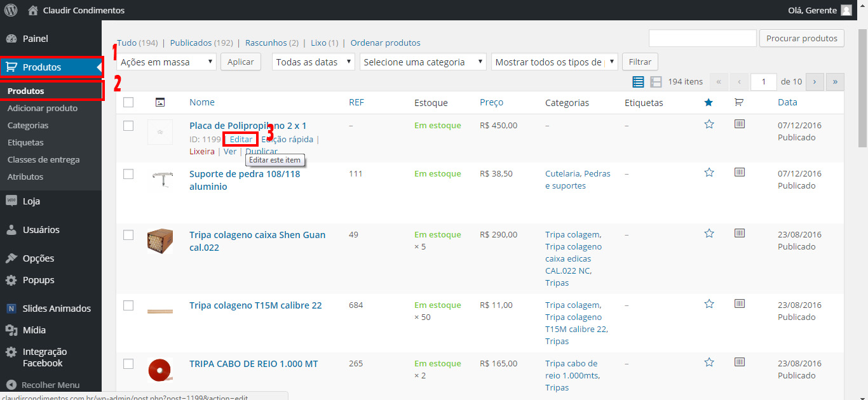Go to the last page arrow

[835, 82]
